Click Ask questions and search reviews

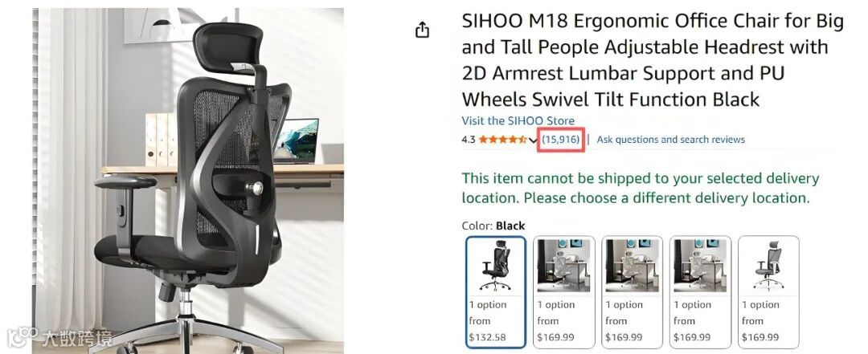click(671, 140)
